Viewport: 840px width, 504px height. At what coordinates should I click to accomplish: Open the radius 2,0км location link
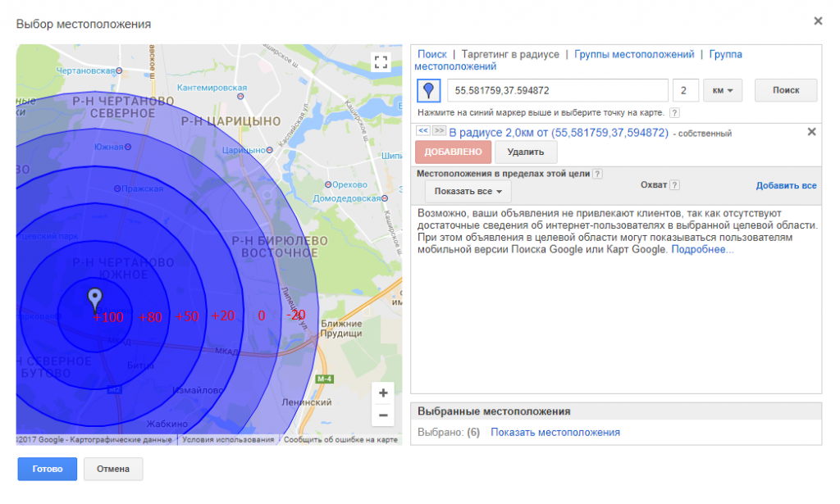click(x=559, y=133)
